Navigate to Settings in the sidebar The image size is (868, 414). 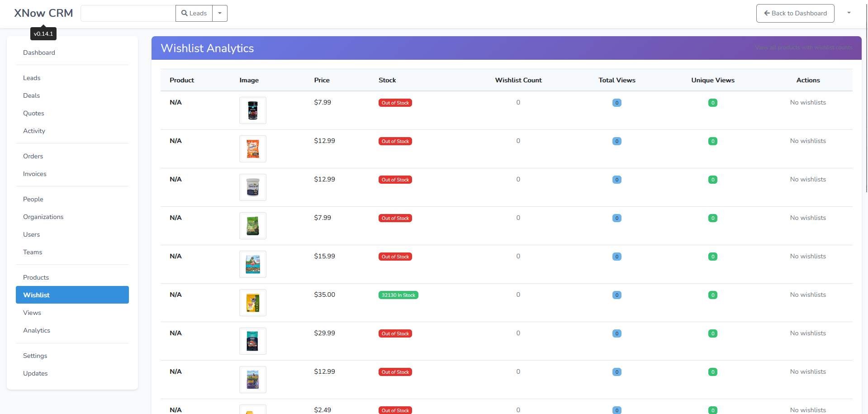35,356
